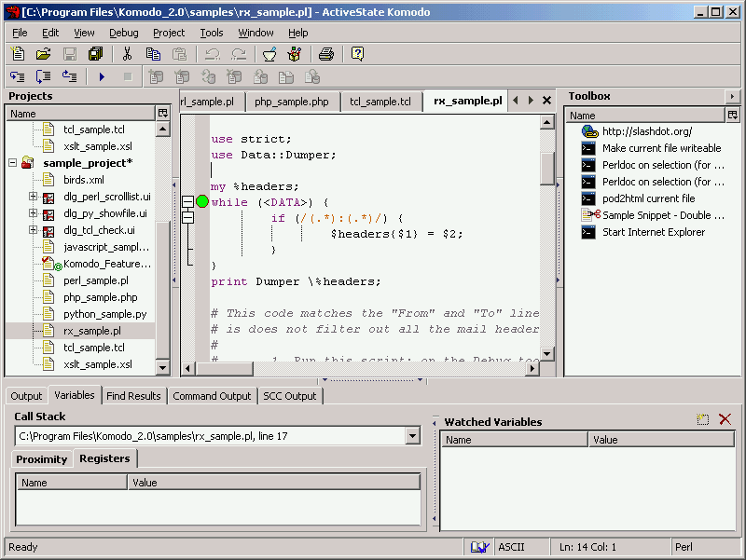This screenshot has height=560, width=746.
Task: Click the Open file folder icon
Action: [43, 54]
